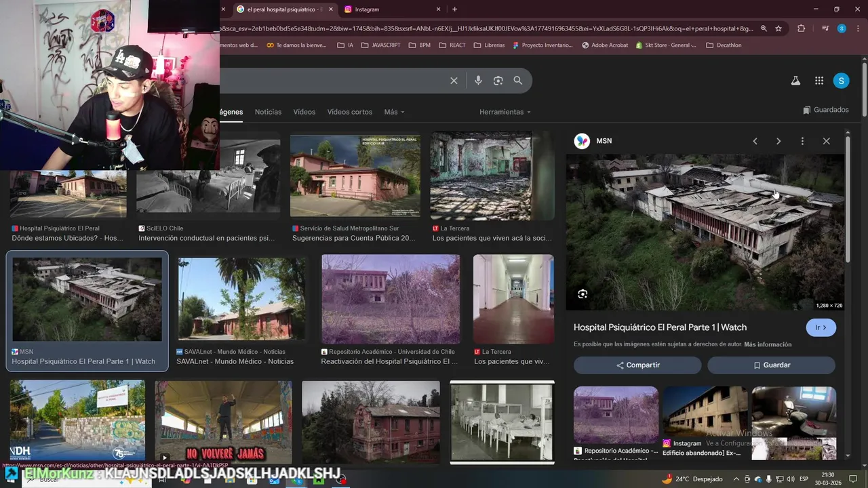Open Chrome profile avatar in toolbar
Viewport: 868px width, 488px height.
[x=842, y=28]
